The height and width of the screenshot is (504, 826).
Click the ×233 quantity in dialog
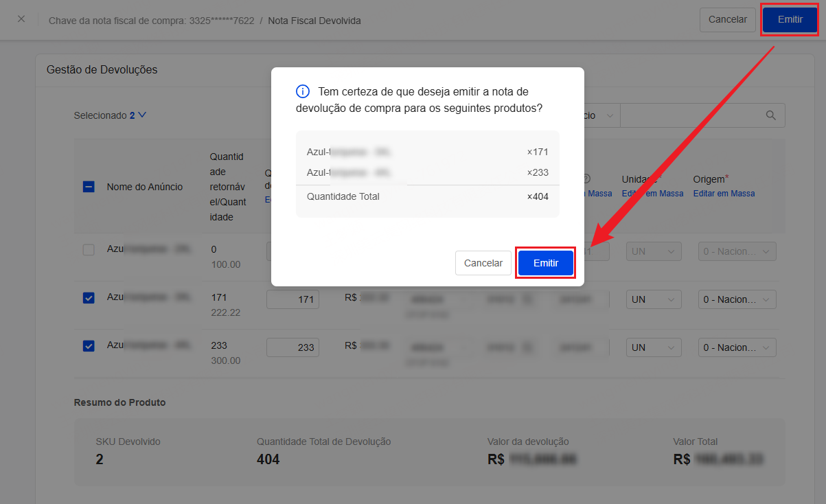tap(538, 172)
